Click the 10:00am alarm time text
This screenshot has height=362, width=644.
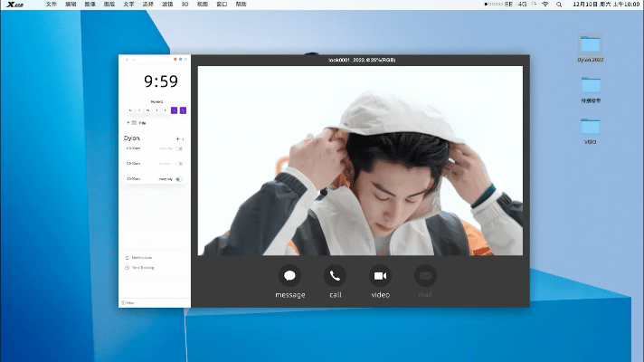(x=134, y=179)
